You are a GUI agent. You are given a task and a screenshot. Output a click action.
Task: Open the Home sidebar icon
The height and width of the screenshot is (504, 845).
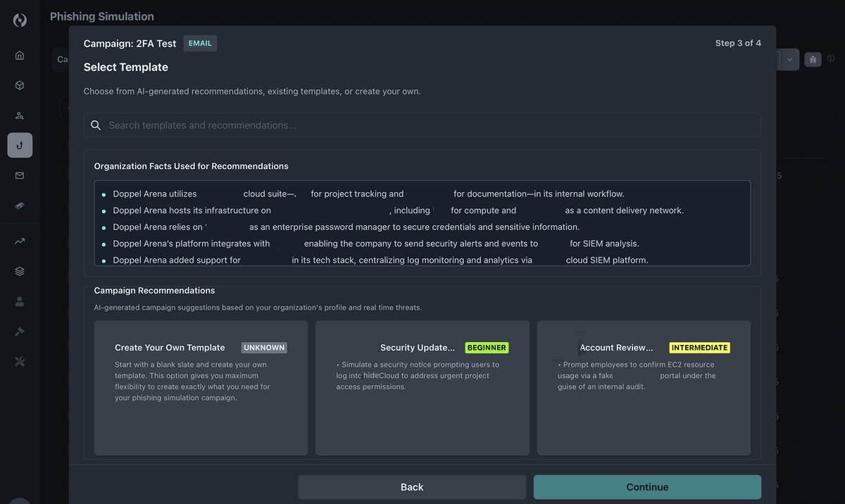coord(19,54)
